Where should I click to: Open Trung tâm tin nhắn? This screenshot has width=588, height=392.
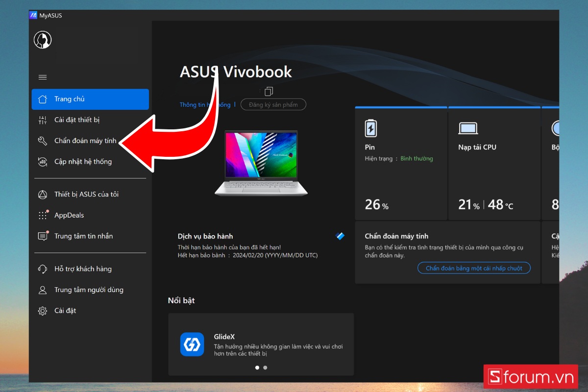coord(90,236)
